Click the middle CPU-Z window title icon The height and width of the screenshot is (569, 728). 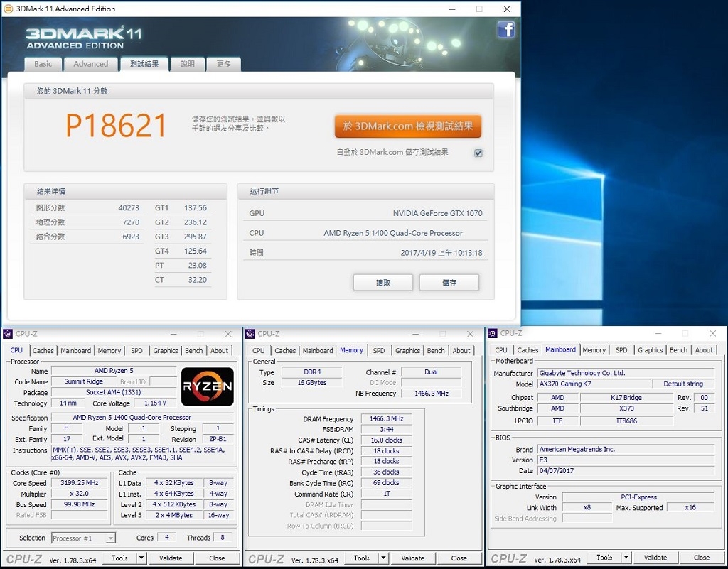tap(250, 334)
